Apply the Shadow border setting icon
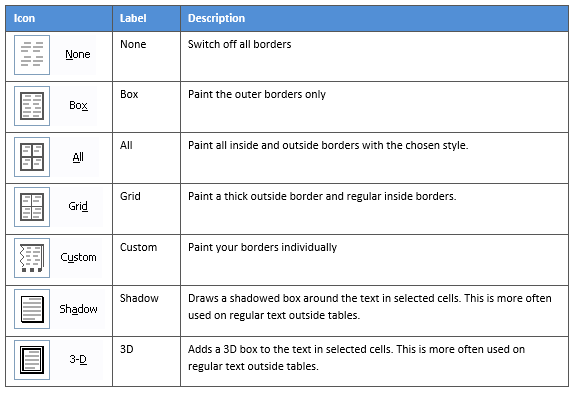Screen dimensions: 574x393 (32, 309)
